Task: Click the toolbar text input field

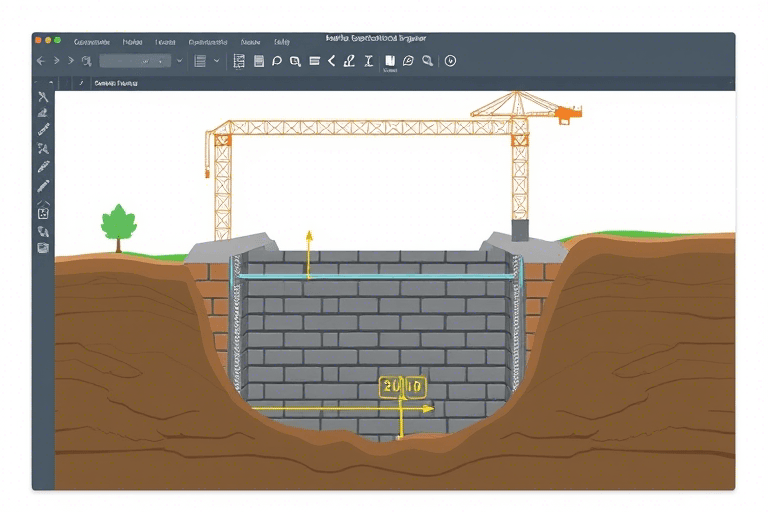Action: tap(135, 61)
